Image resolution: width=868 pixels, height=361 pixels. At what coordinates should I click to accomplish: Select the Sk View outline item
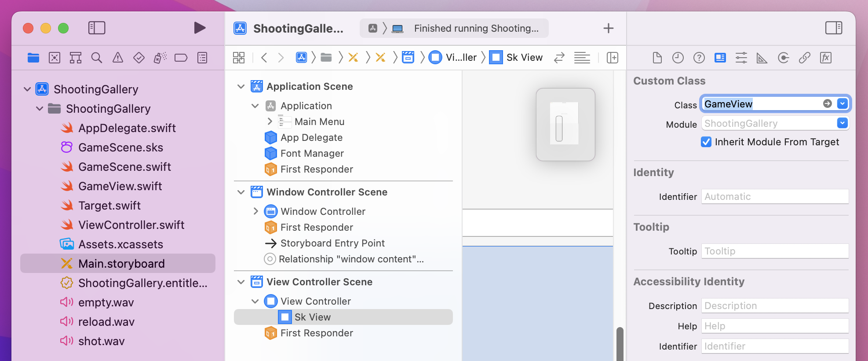coord(343,317)
